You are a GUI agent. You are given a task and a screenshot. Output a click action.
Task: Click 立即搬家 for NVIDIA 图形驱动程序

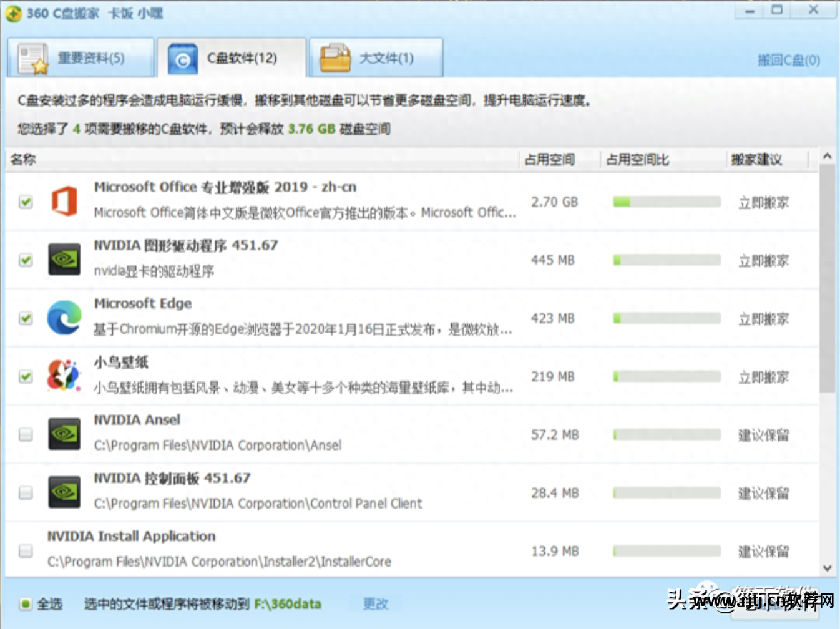click(764, 260)
